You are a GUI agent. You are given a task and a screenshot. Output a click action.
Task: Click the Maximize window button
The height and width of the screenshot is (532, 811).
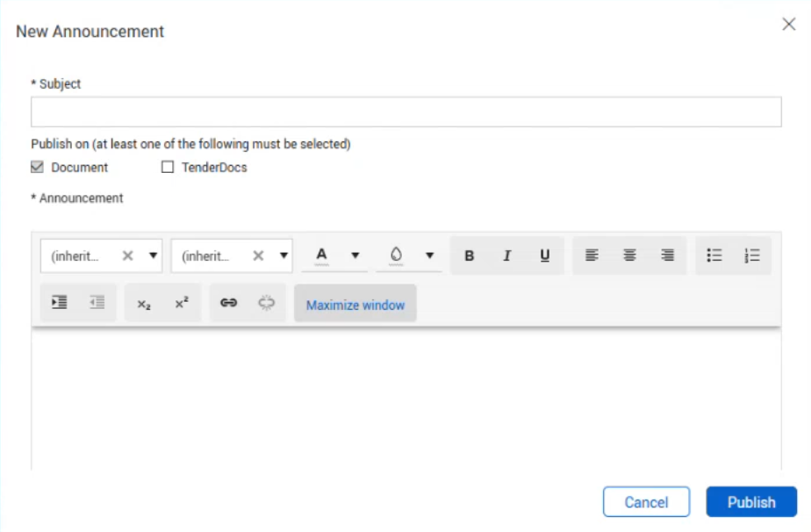pos(355,306)
